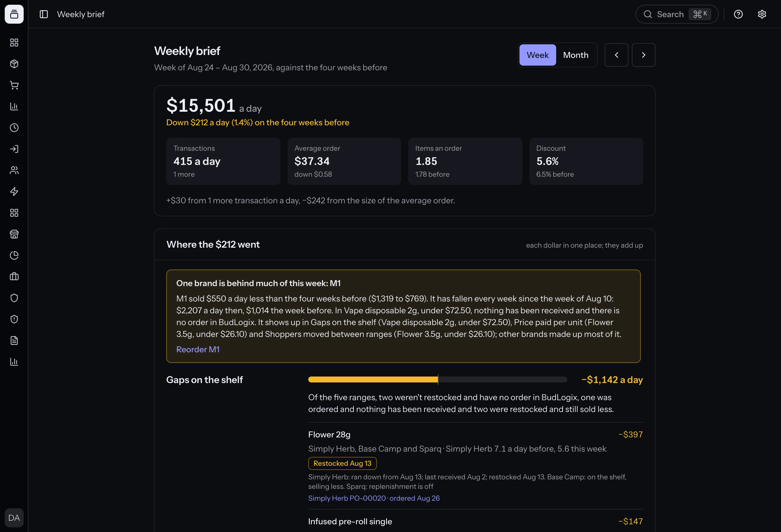Click the arrow-into-door check-in sidebar icon
Image resolution: width=781 pixels, height=532 pixels.
click(x=14, y=149)
